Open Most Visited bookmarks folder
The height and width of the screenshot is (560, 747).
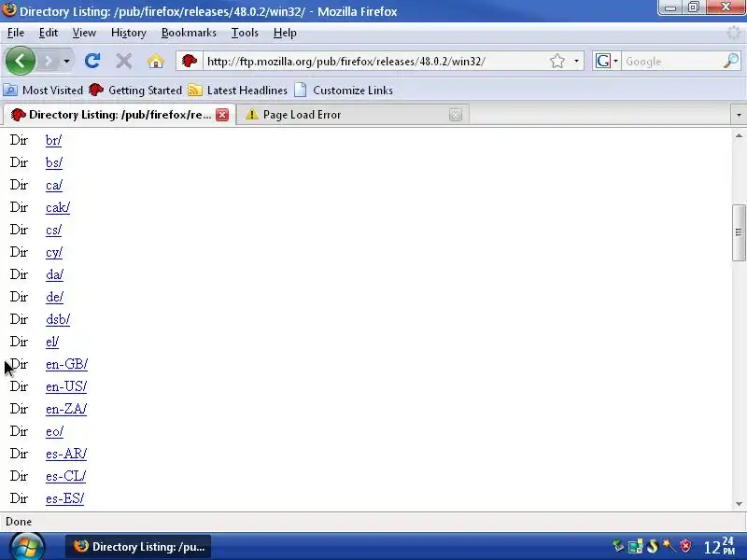coord(43,90)
